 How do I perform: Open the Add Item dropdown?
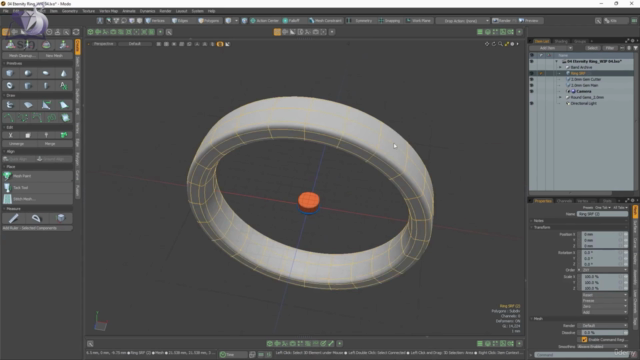click(x=551, y=48)
